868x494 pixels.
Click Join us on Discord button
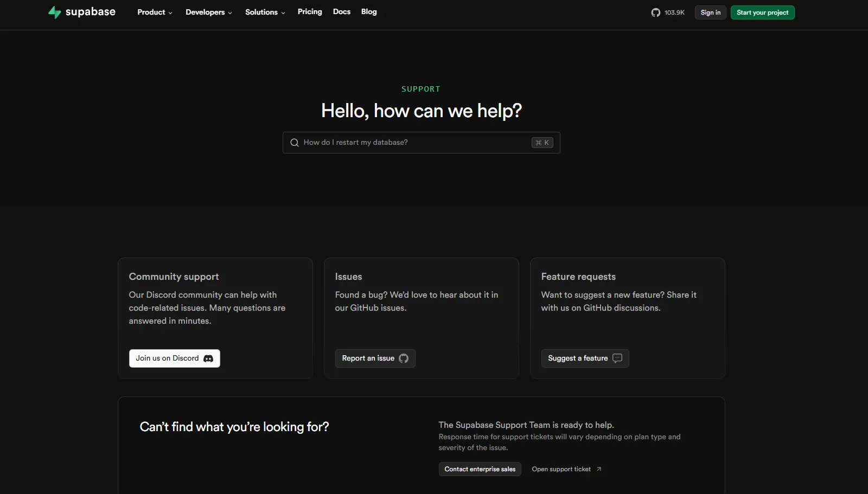pos(175,358)
